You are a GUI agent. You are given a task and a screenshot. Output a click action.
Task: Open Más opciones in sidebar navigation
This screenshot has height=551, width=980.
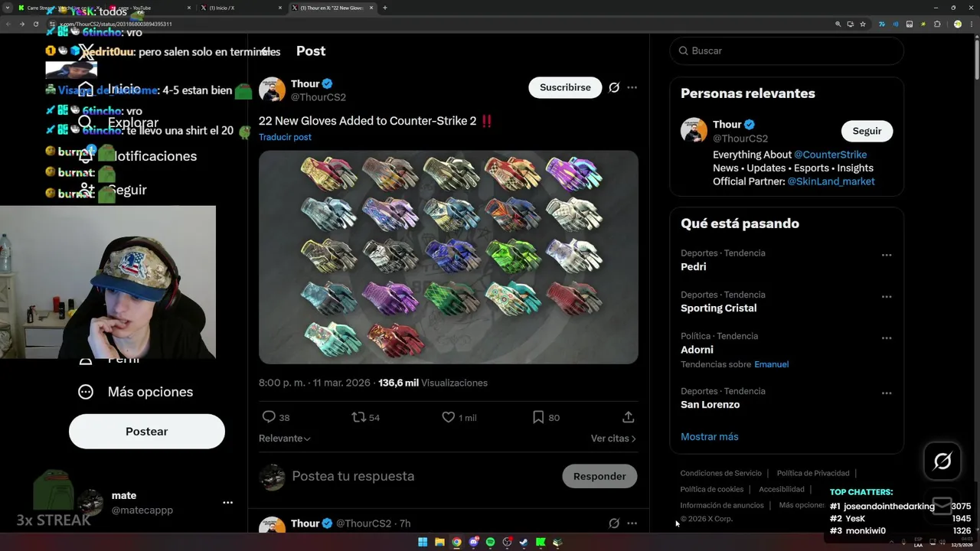tap(135, 392)
